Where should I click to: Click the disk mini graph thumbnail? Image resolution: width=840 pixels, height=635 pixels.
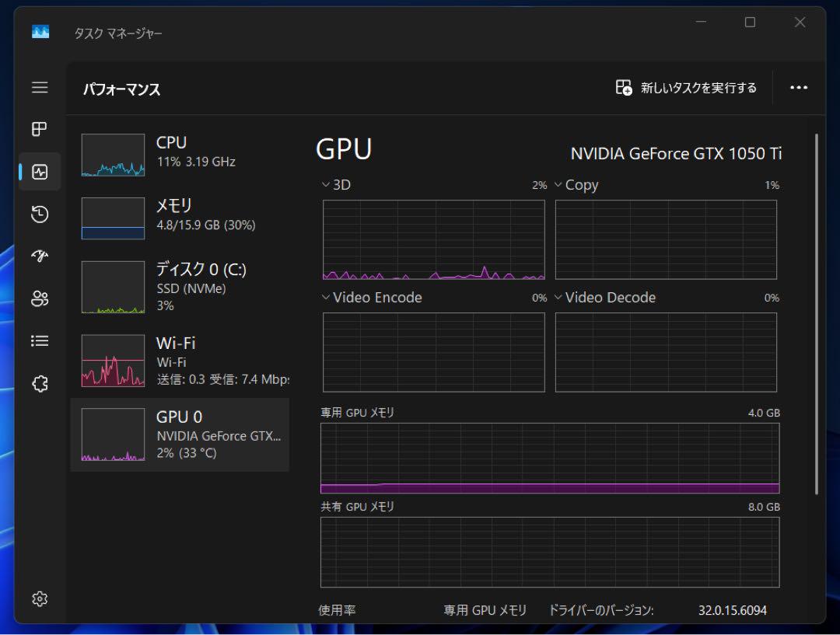point(113,287)
